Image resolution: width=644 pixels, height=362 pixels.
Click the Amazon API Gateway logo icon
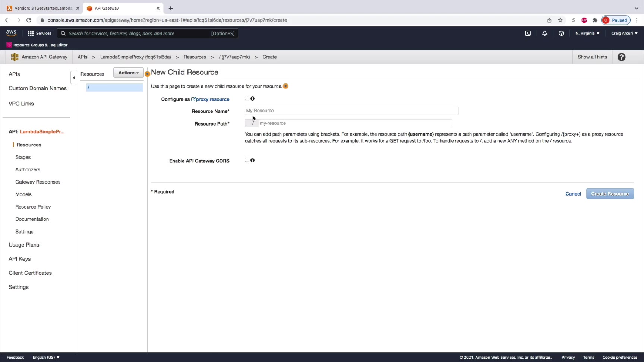[15, 57]
